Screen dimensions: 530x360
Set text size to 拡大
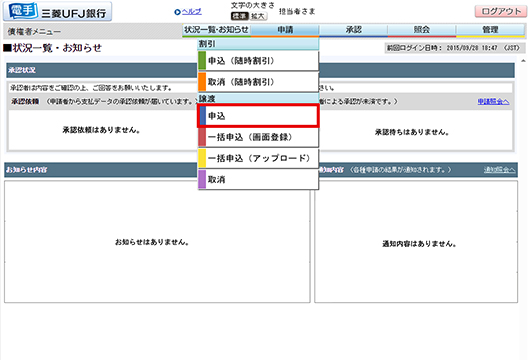pyautogui.click(x=258, y=16)
